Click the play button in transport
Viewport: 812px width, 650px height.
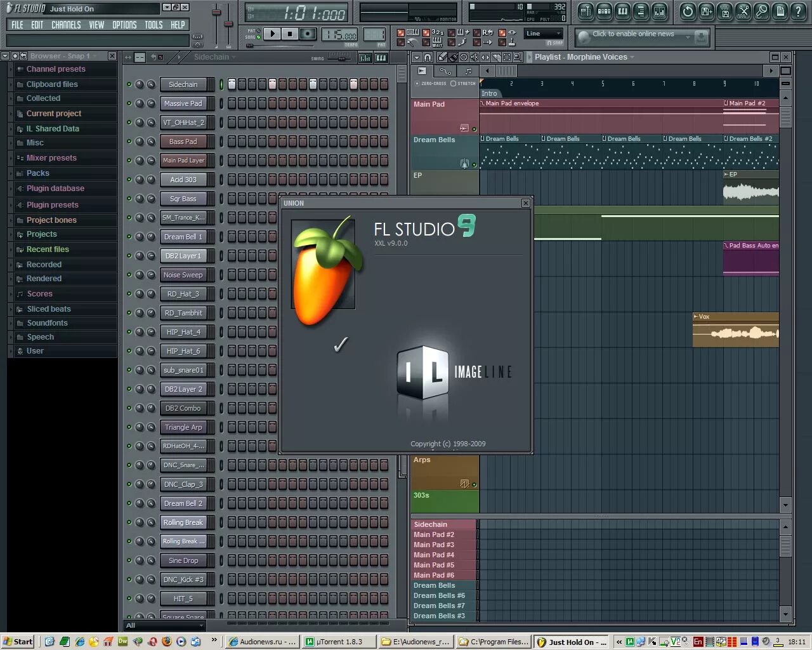[272, 34]
